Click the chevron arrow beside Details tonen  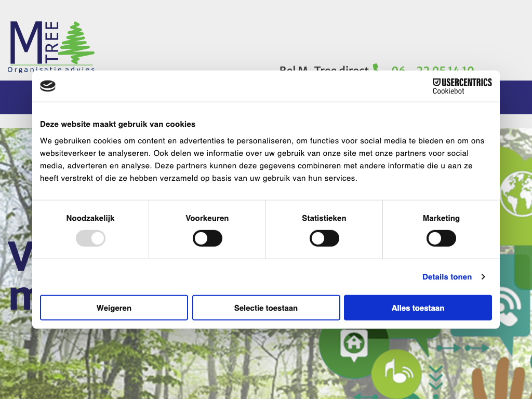pyautogui.click(x=483, y=277)
